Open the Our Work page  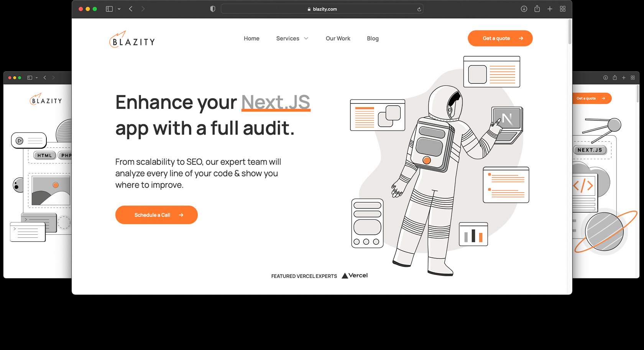click(338, 38)
